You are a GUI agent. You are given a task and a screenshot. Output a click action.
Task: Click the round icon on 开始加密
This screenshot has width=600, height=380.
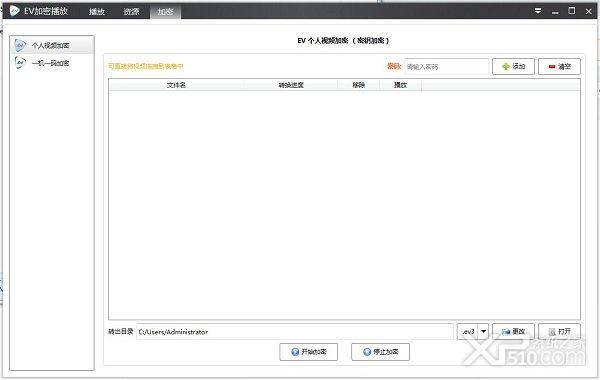[x=295, y=352]
